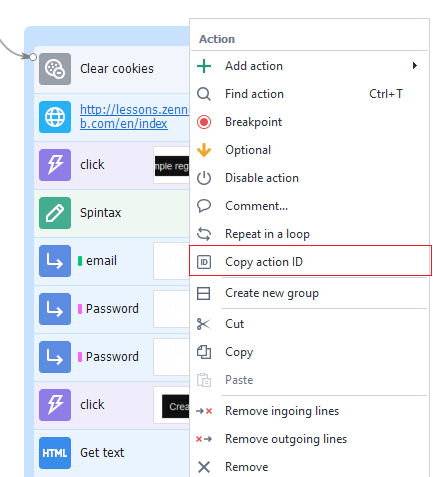Viewport: 433px width, 477px height.
Task: Expand the Add action submenu arrow
Action: click(x=415, y=66)
